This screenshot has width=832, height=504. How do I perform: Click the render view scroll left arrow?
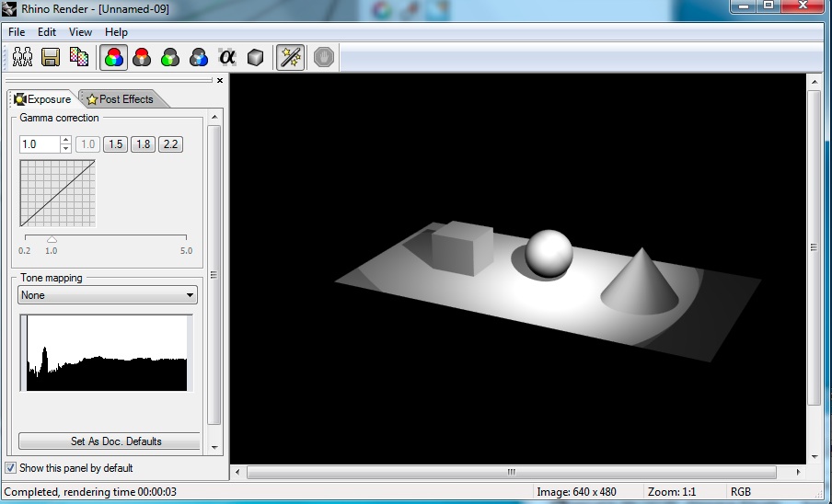237,472
